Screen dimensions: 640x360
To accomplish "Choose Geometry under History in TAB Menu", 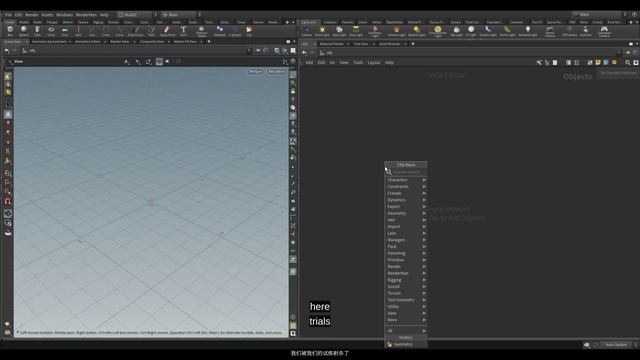I will (x=406, y=344).
